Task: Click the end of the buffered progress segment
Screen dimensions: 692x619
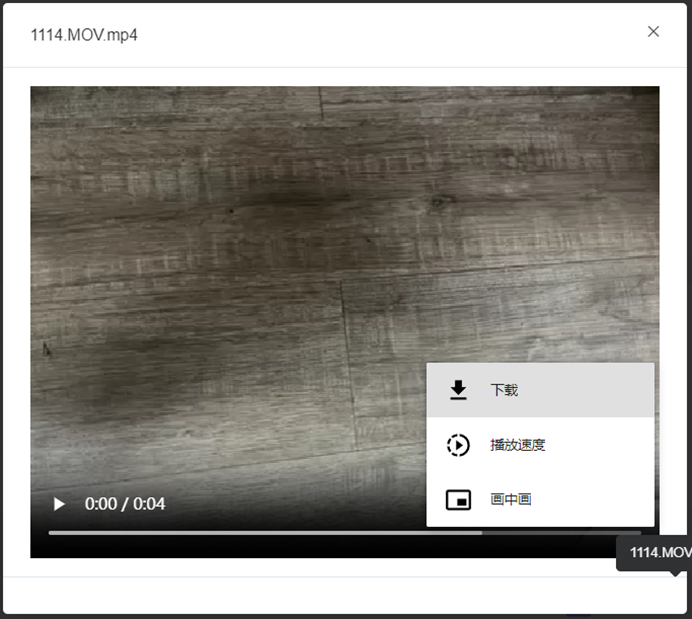Action: tap(480, 533)
